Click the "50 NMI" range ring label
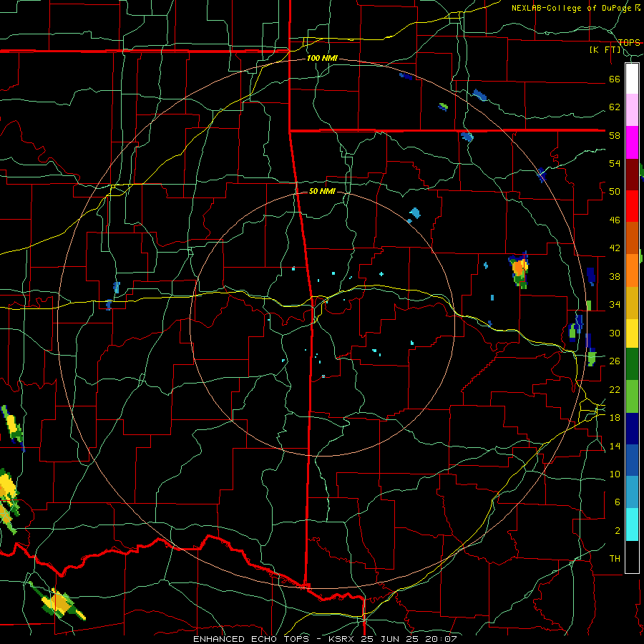This screenshot has height=644, width=644. click(x=322, y=191)
